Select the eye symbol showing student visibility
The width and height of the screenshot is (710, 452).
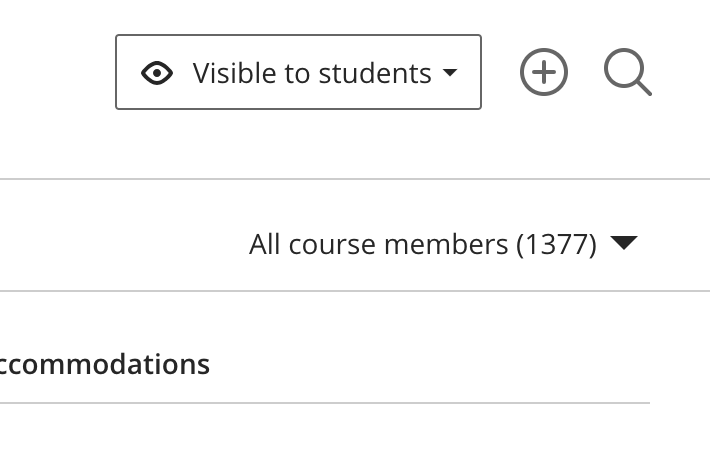point(157,73)
